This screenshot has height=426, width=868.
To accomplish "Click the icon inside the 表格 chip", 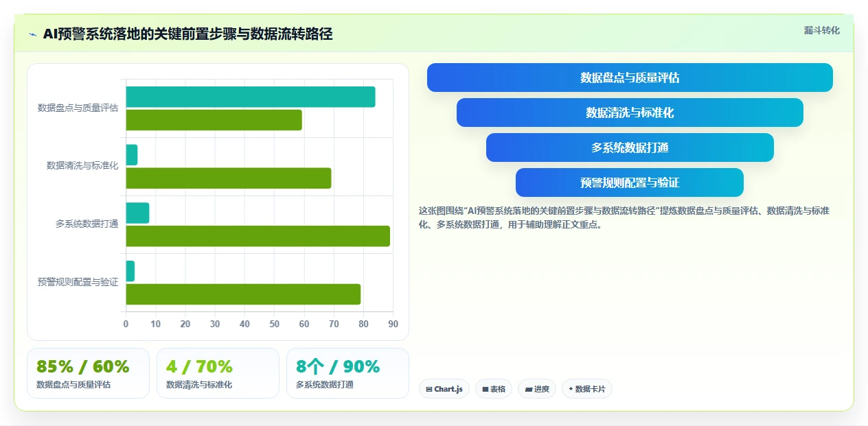I will 486,389.
